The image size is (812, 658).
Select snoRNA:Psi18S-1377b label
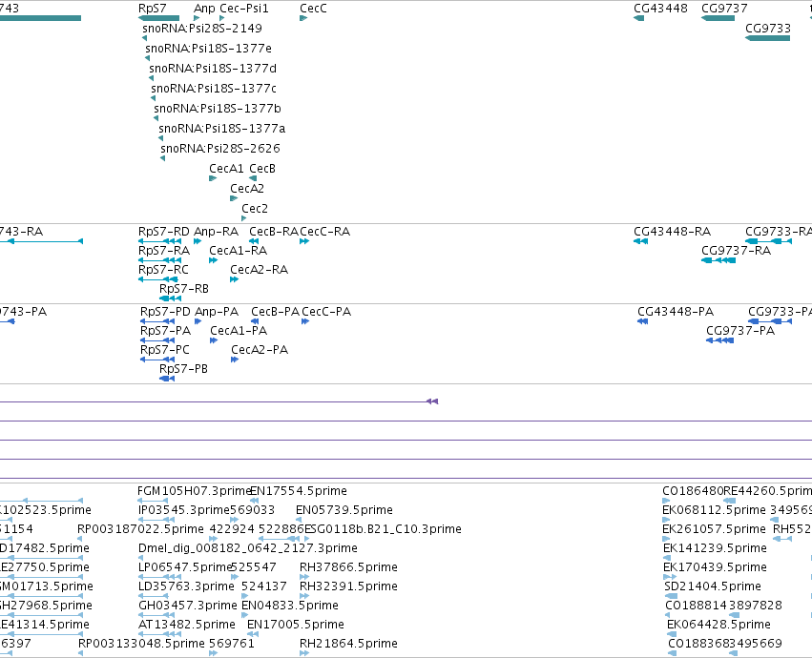point(218,108)
